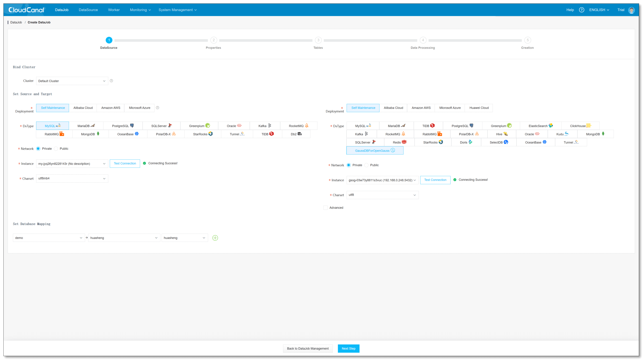The image size is (644, 361).
Task: Open the utf8 Charset dropdown
Action: [382, 195]
